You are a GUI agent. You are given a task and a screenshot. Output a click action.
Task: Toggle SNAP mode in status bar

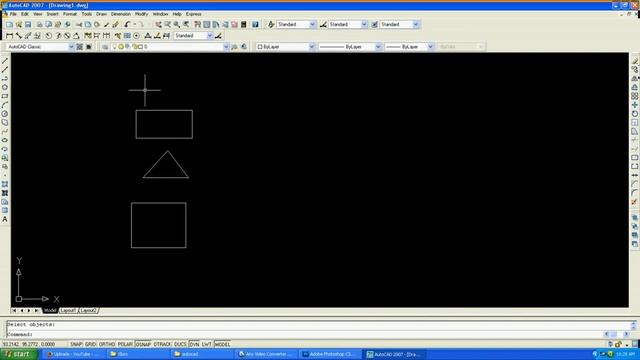coord(76,344)
